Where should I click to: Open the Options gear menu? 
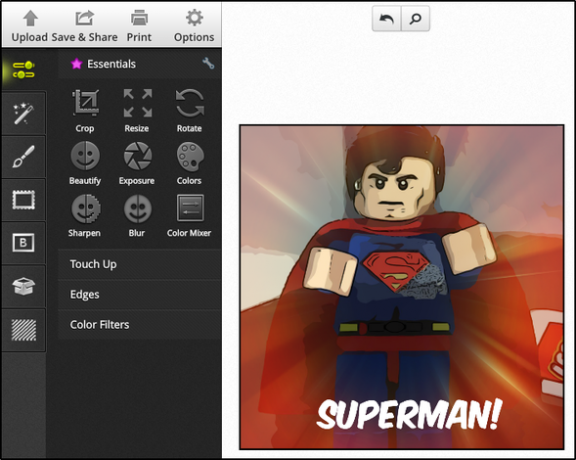[x=194, y=26]
